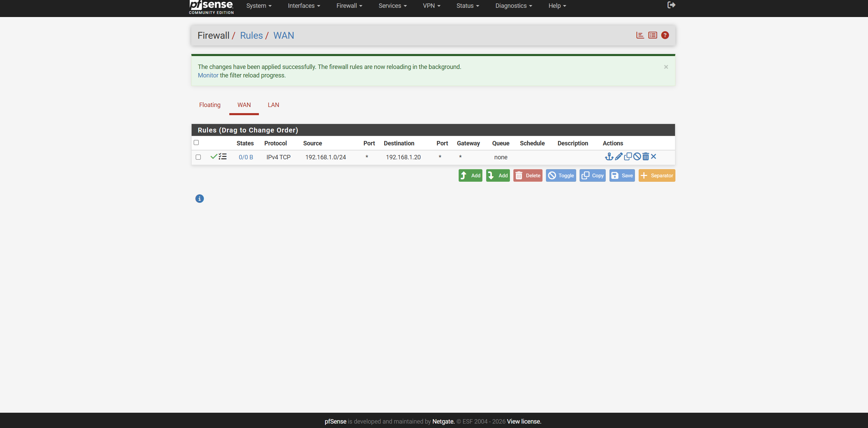Save the rule order
This screenshot has height=428, width=868.
pos(622,176)
